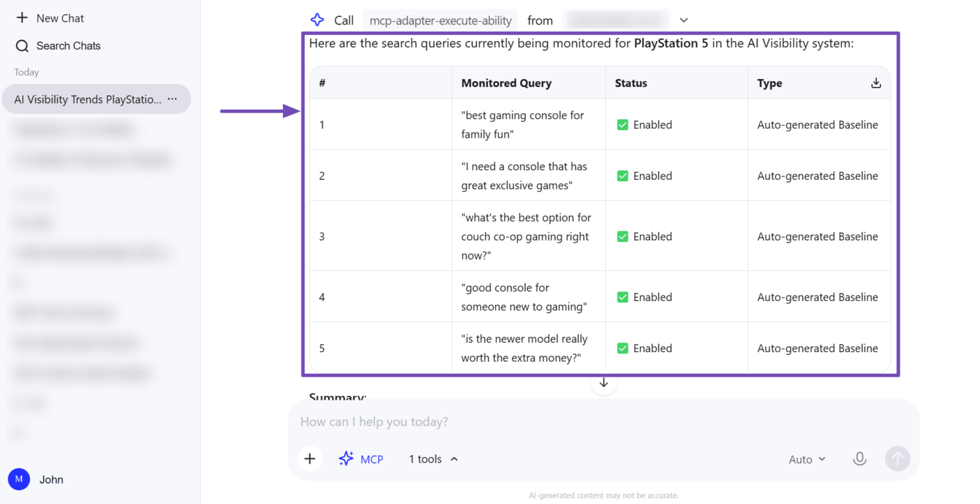Click mcp-adapter-execute-ability tool name
This screenshot has width=980, height=504.
click(440, 20)
